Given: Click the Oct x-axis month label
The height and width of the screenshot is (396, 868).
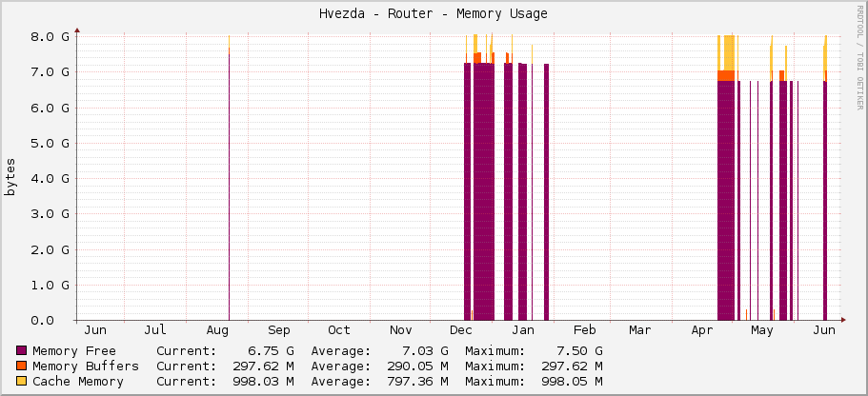Looking at the screenshot, I should pyautogui.click(x=339, y=330).
